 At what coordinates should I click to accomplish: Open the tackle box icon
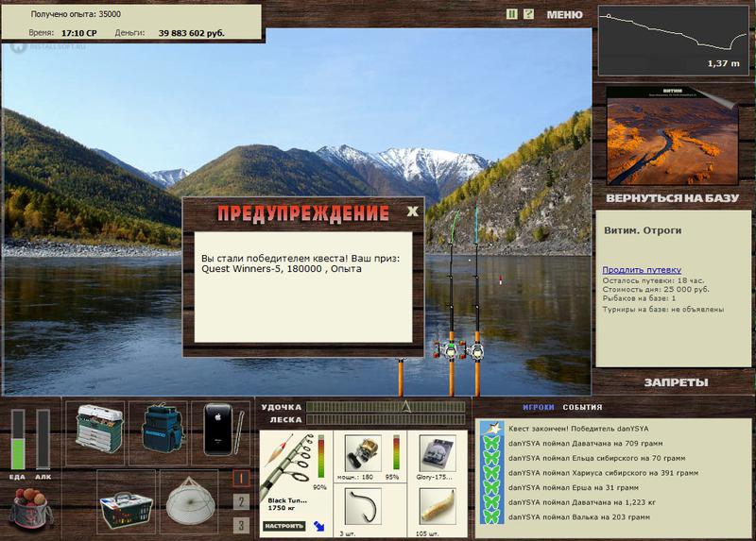click(99, 429)
